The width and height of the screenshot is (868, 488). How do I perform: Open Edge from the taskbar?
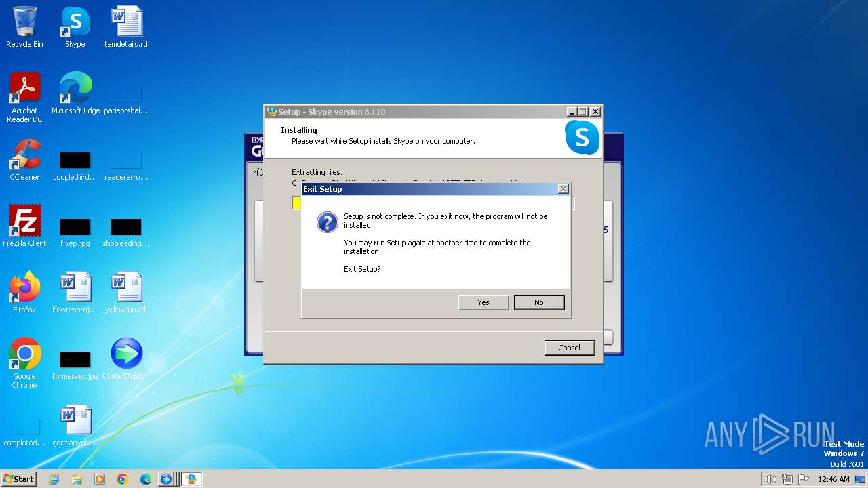click(146, 479)
